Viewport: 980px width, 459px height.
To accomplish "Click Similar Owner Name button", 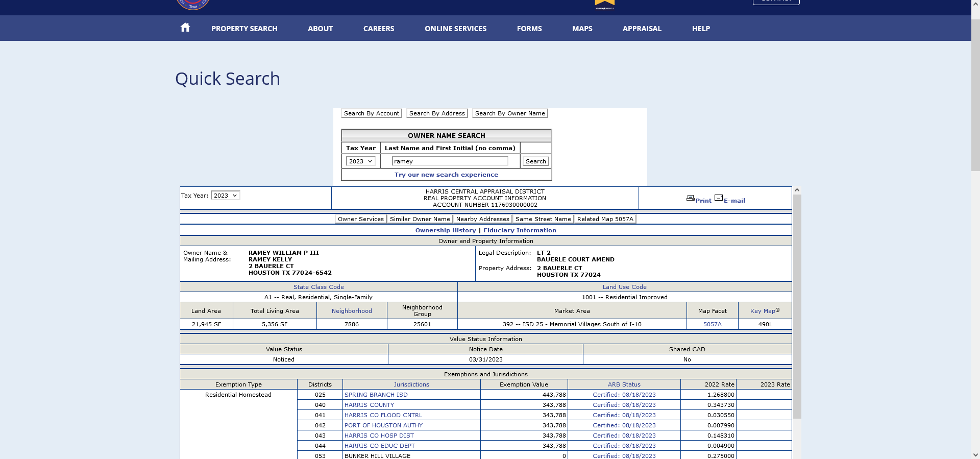I will click(x=420, y=219).
